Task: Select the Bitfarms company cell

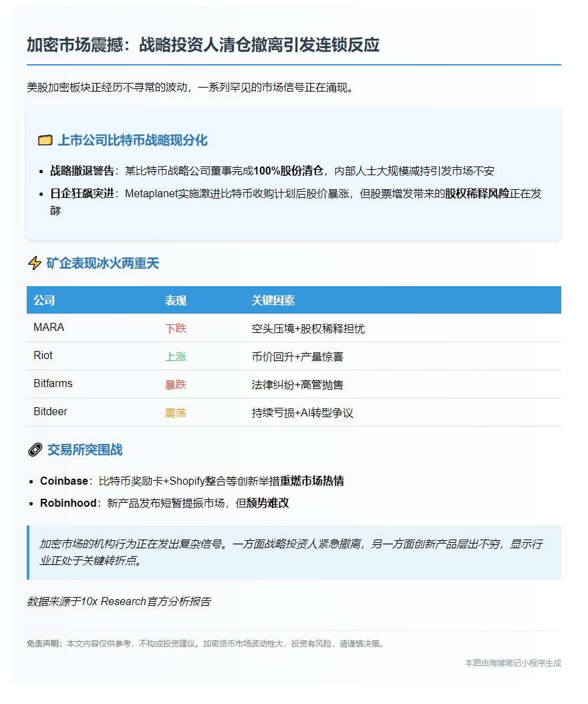Action: coord(53,384)
